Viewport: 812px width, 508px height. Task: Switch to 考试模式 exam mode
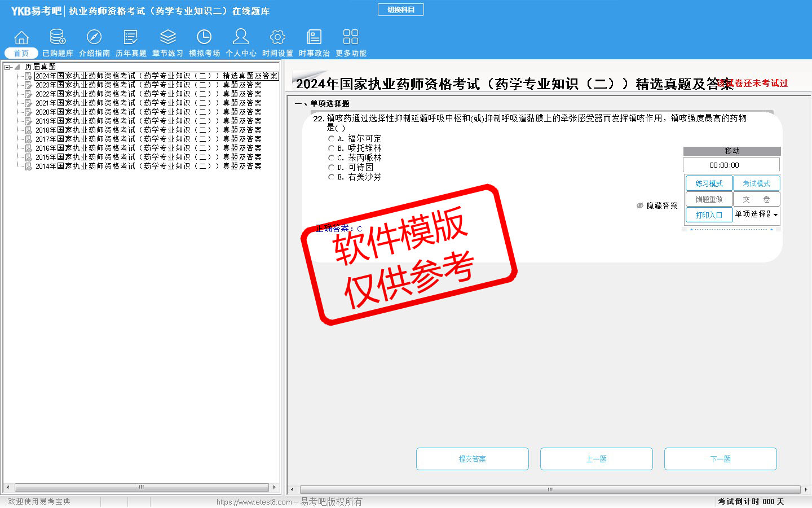pyautogui.click(x=756, y=183)
